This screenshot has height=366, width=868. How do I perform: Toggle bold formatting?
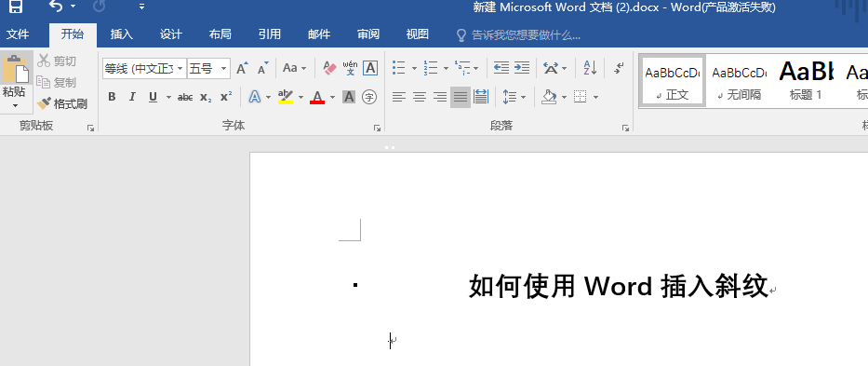pyautogui.click(x=112, y=97)
